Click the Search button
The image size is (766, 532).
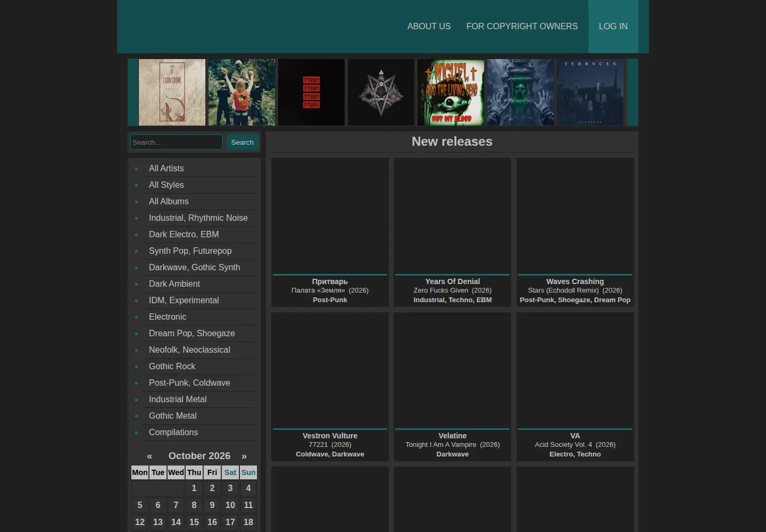[242, 142]
